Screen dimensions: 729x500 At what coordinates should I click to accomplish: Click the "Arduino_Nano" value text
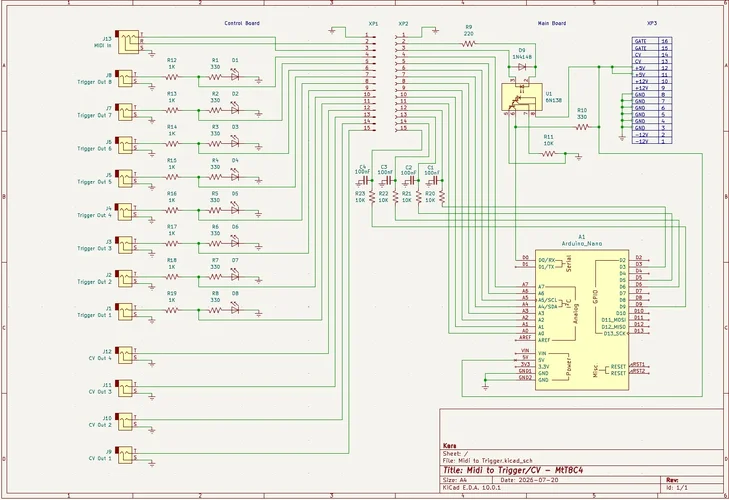582,244
